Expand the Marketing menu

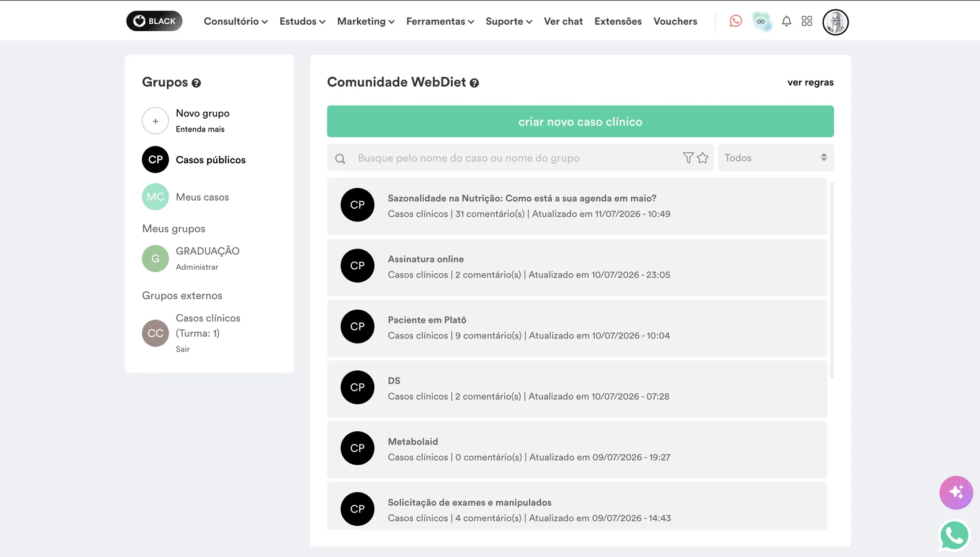pyautogui.click(x=365, y=21)
